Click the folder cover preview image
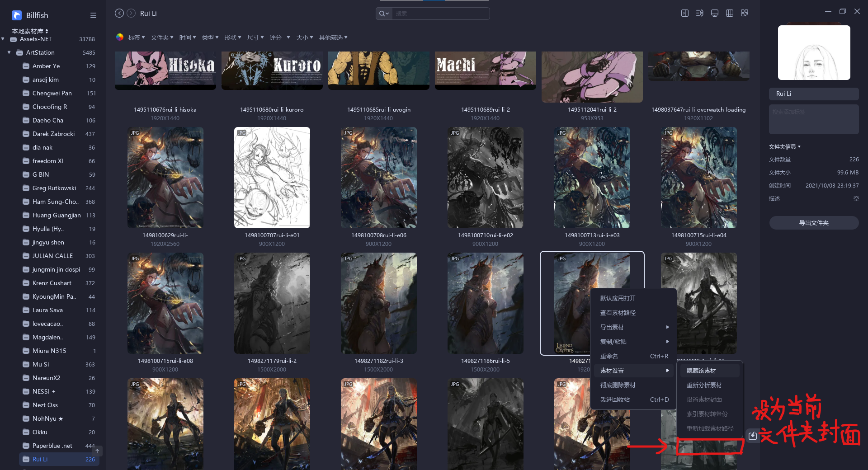Screen dimensions: 868x470 (814, 52)
